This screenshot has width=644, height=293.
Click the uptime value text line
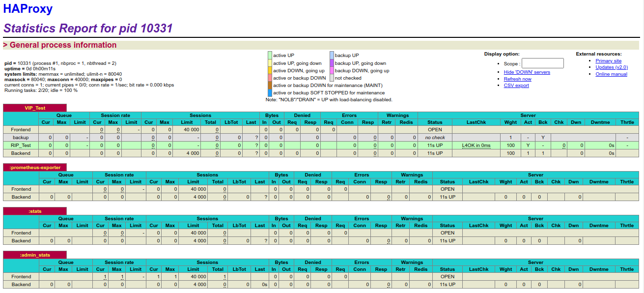[x=30, y=69]
